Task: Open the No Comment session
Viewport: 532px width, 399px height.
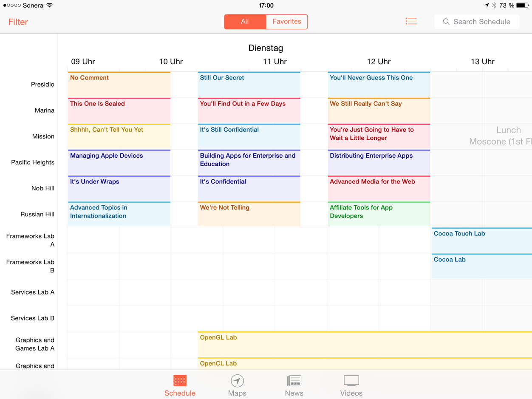Action: [119, 85]
